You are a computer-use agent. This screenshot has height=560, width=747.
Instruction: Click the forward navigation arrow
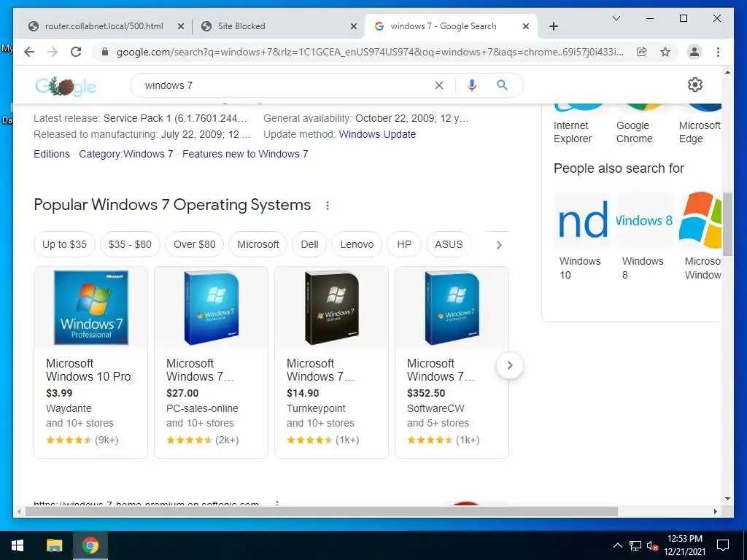[53, 52]
